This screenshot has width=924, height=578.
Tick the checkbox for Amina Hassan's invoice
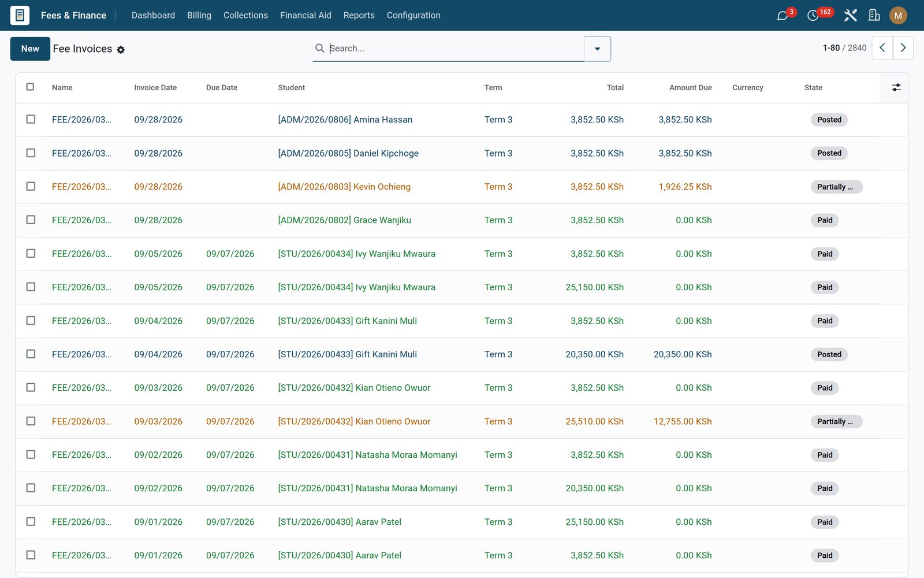point(31,119)
